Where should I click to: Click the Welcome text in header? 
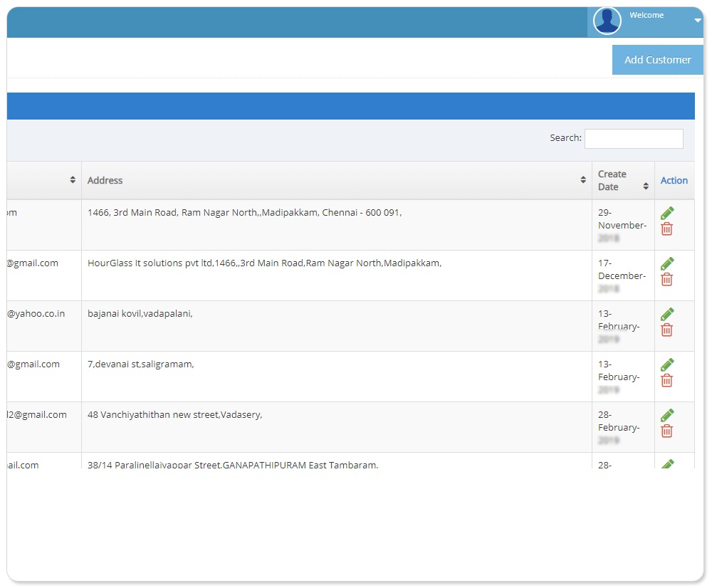646,16
